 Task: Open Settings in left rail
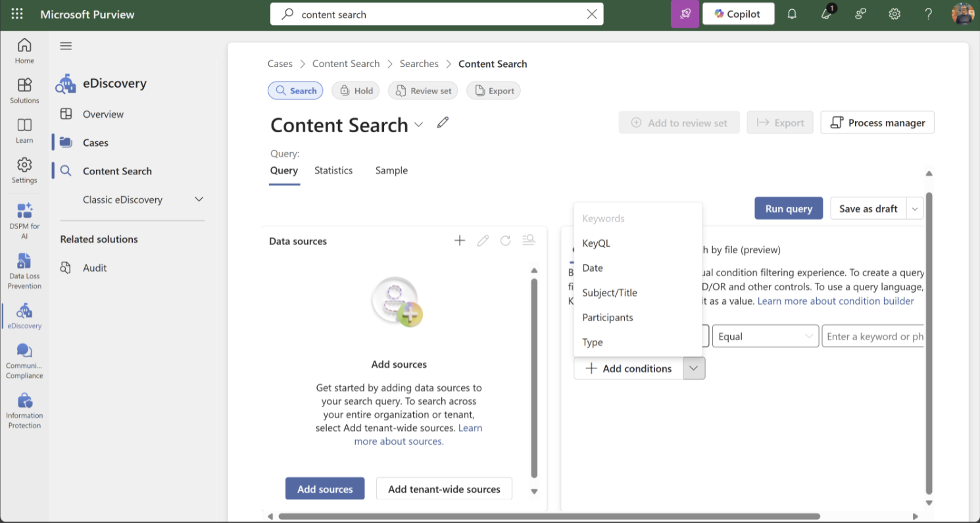(24, 170)
